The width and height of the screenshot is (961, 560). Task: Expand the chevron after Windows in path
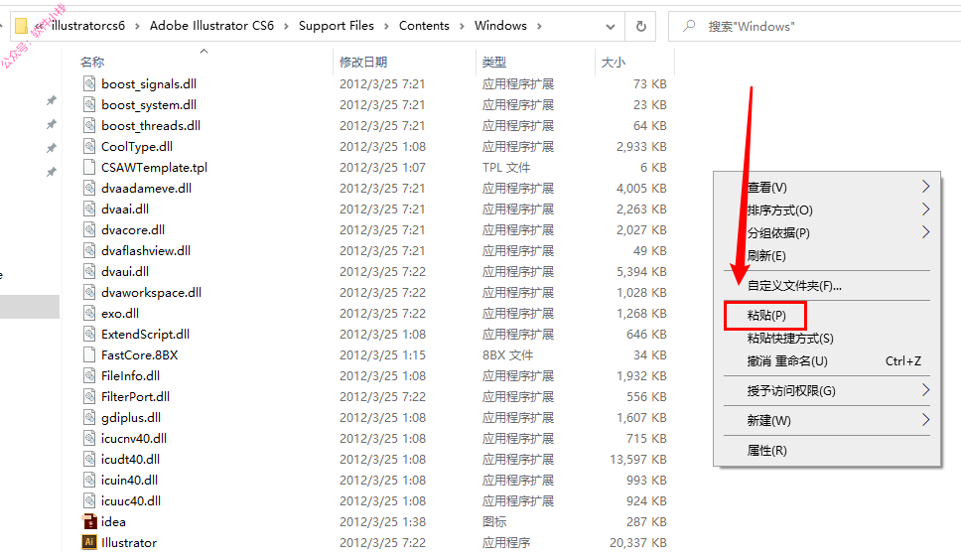point(539,26)
